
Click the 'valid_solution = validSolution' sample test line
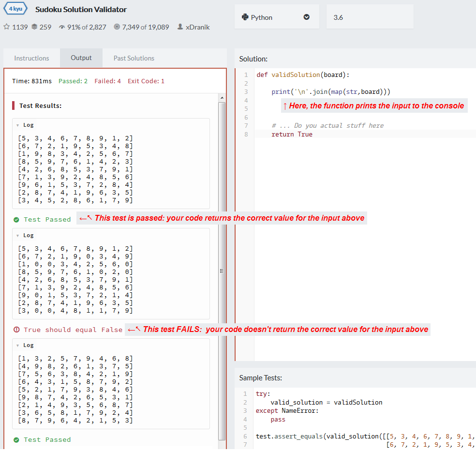[327, 403]
